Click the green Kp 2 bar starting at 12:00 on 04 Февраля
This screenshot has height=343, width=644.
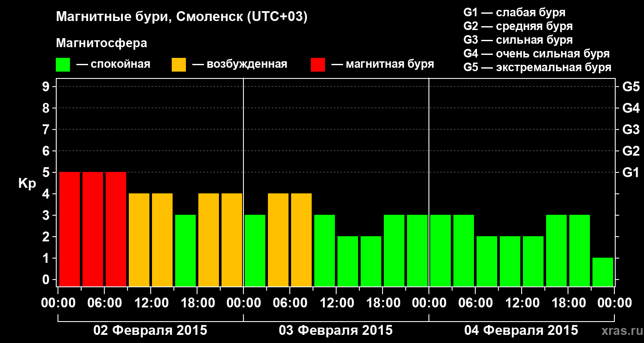(533, 261)
